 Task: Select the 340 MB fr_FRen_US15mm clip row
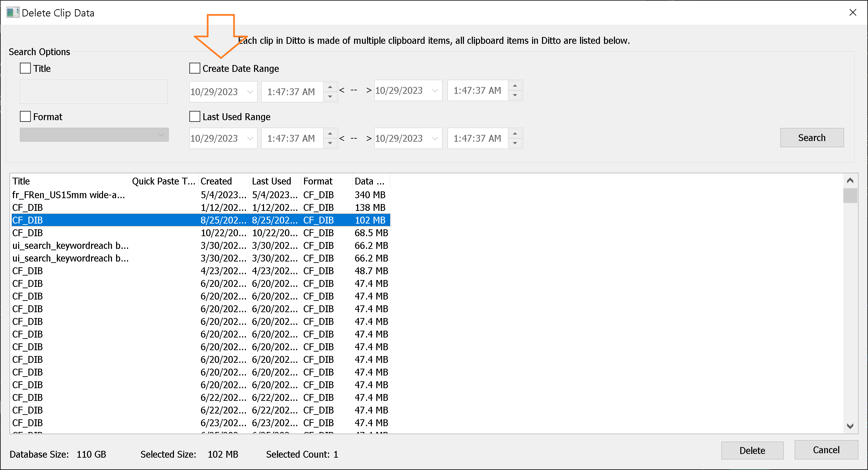click(68, 195)
